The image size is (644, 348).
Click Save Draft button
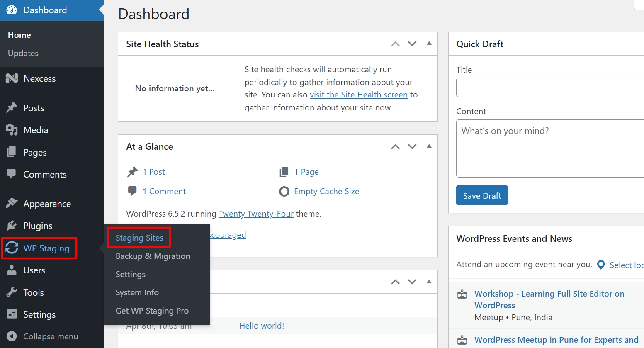click(x=482, y=195)
